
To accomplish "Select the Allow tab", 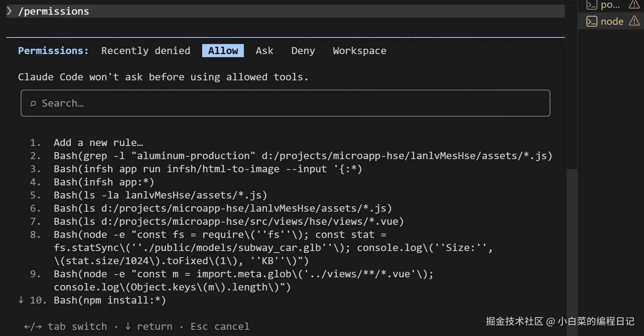I will [223, 51].
